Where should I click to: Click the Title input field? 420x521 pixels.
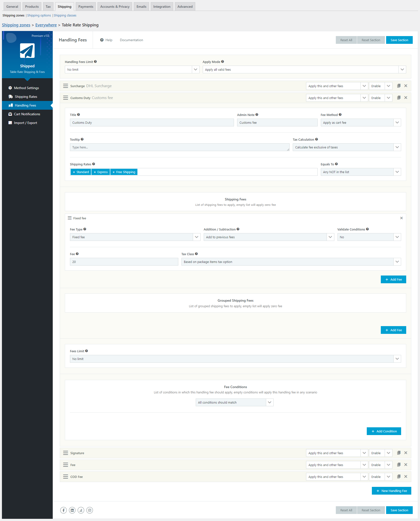click(152, 123)
